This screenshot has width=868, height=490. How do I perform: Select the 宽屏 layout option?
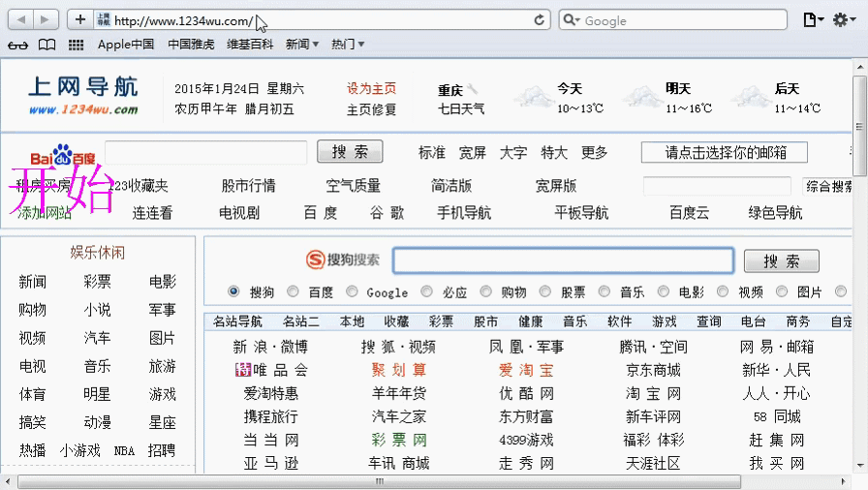[472, 153]
